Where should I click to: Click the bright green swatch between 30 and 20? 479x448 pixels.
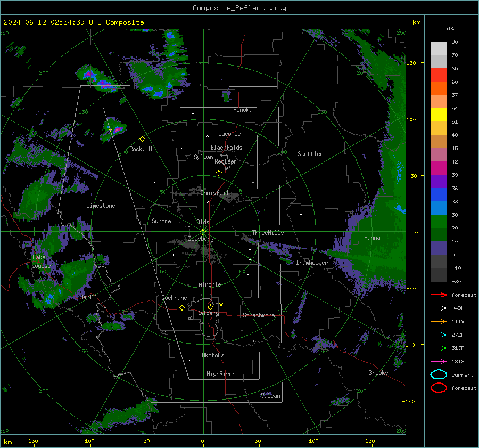pos(439,222)
